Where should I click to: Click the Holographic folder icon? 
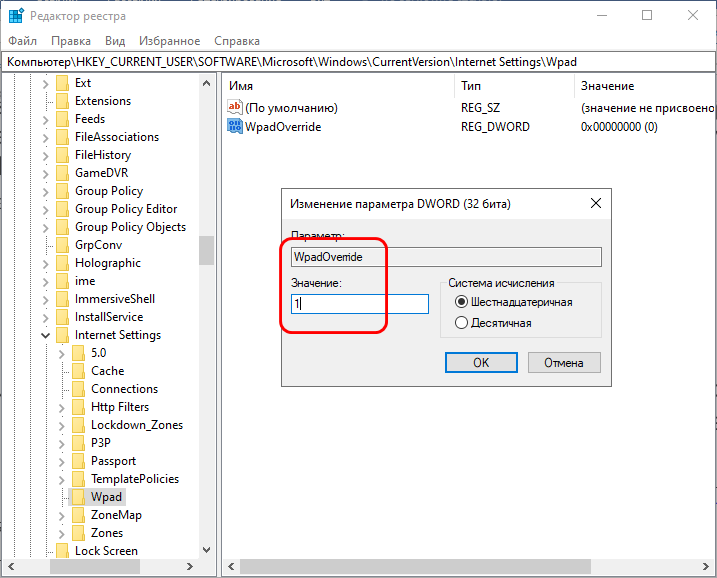pyautogui.click(x=62, y=263)
